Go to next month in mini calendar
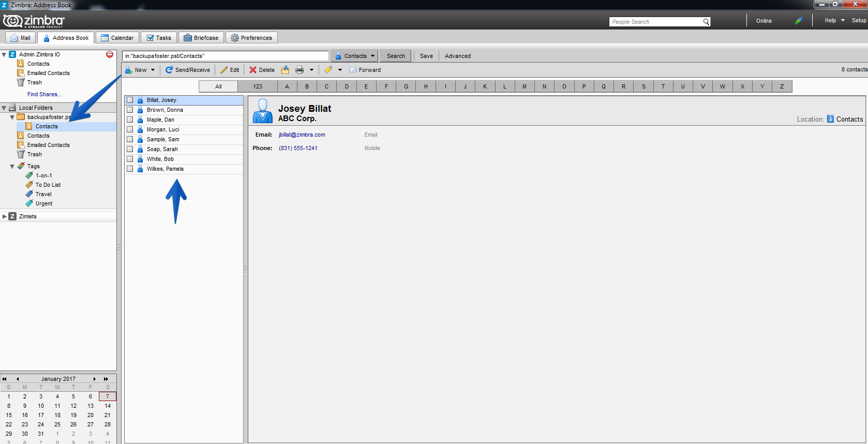Image resolution: width=868 pixels, height=444 pixels. (95, 379)
